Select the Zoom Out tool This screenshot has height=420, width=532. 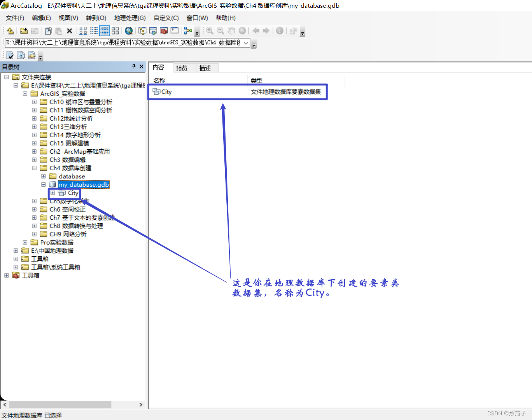[220, 31]
